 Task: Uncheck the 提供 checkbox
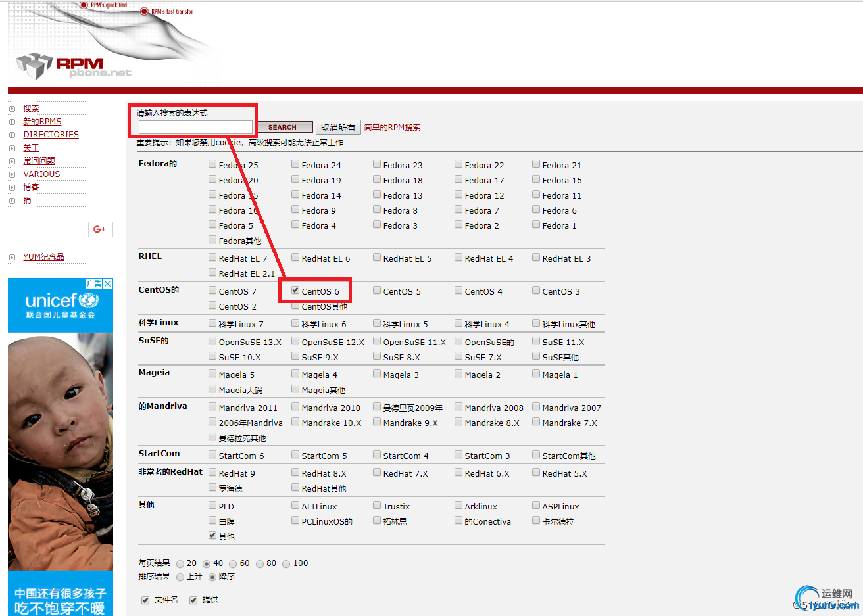click(x=193, y=600)
